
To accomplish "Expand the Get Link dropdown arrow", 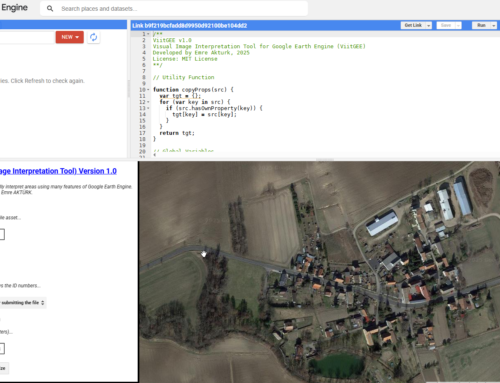I will click(429, 25).
